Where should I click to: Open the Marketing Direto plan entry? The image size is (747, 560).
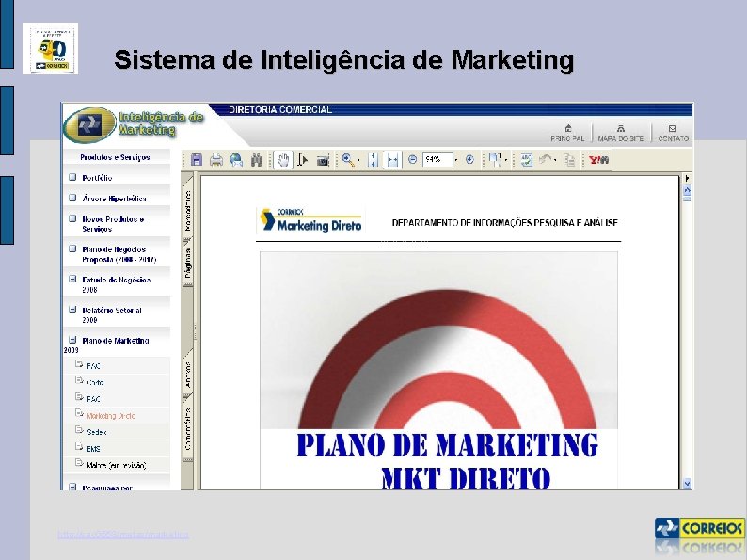[x=110, y=416]
